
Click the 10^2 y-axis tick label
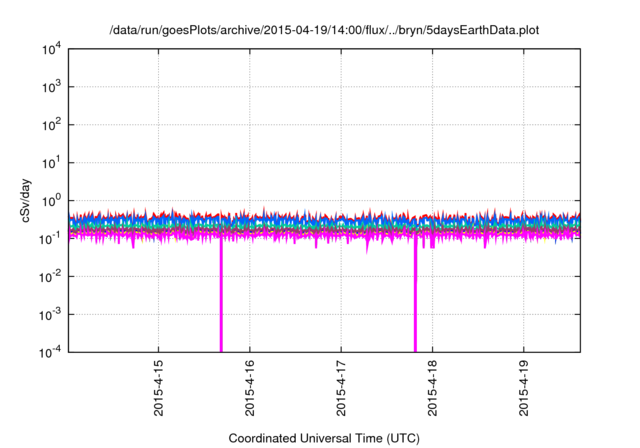click(51, 125)
